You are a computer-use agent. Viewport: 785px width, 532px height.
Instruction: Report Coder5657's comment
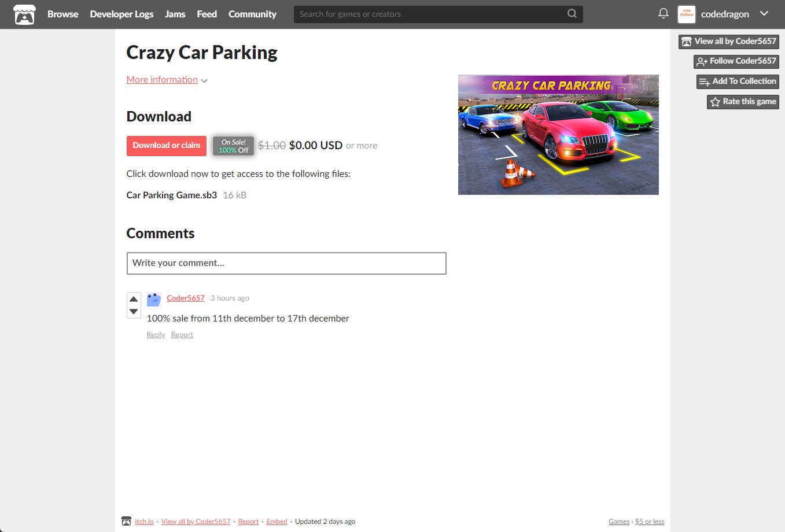coord(182,335)
